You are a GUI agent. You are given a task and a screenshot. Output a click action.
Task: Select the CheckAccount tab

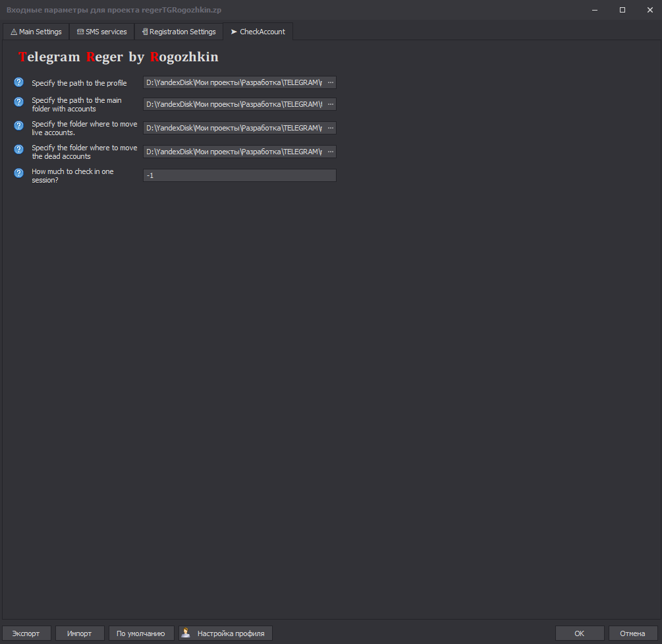(258, 32)
